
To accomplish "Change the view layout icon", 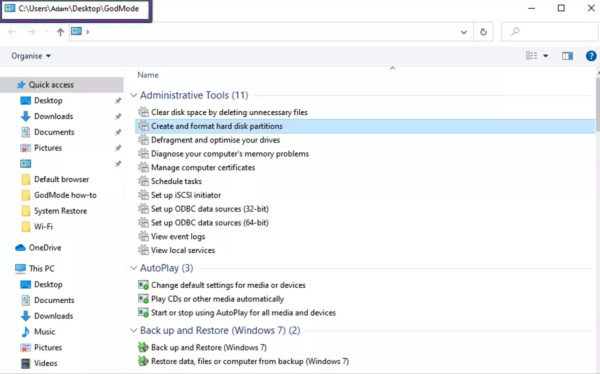I will 531,56.
